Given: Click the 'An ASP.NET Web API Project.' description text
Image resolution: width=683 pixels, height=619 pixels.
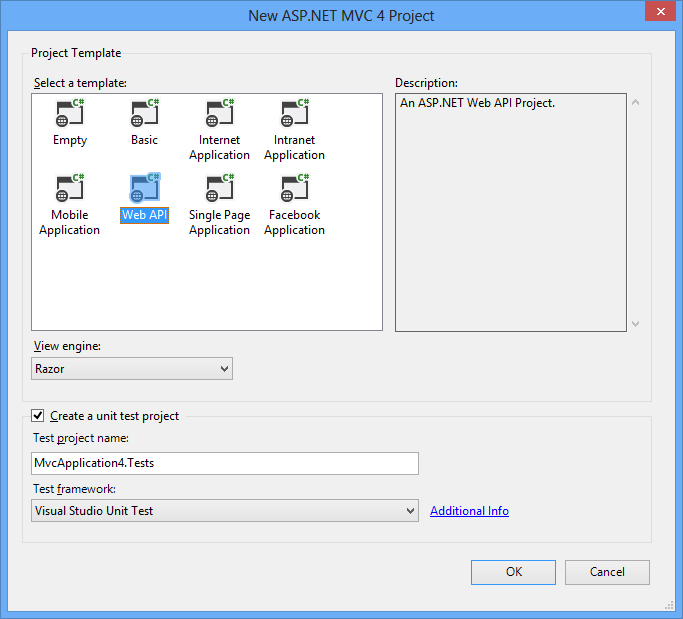Looking at the screenshot, I should [x=477, y=103].
